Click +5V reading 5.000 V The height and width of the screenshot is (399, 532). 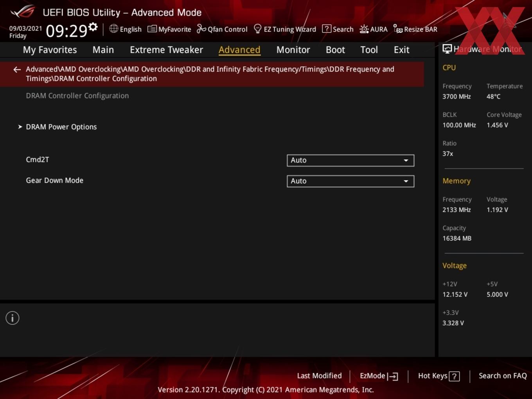[x=497, y=295]
